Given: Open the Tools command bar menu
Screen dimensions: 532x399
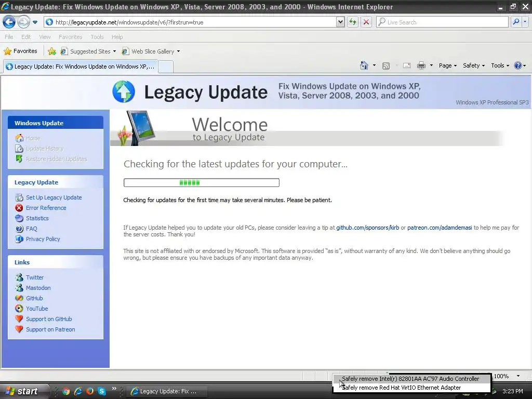Looking at the screenshot, I should pos(500,65).
